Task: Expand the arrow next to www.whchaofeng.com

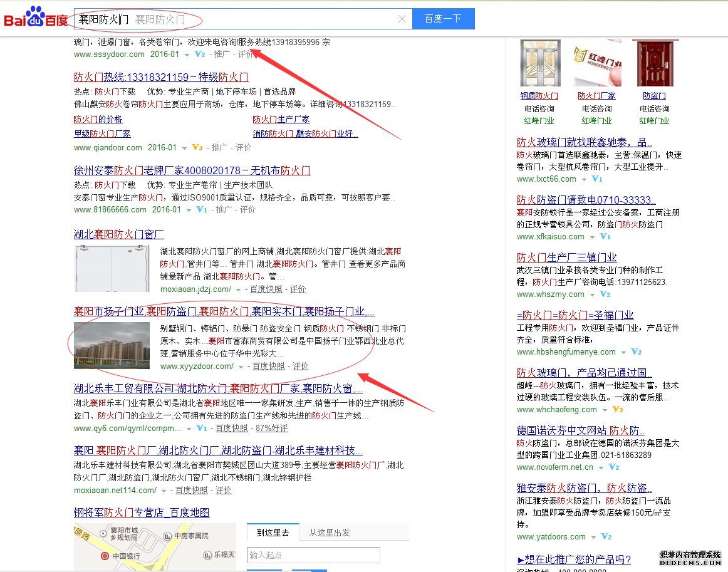Action: 605,410
